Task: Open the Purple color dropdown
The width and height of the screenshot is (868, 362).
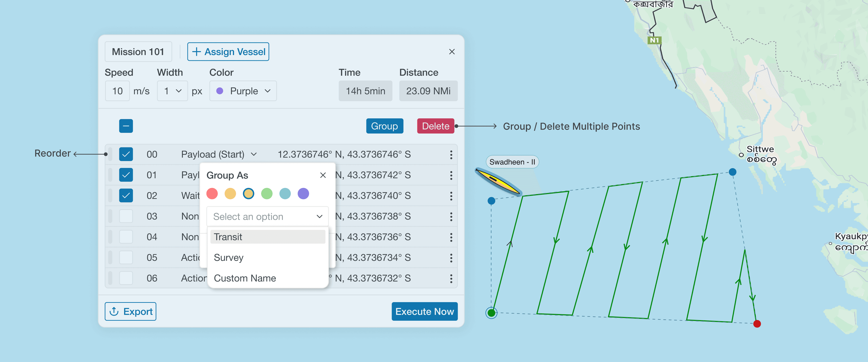Action: click(x=243, y=91)
